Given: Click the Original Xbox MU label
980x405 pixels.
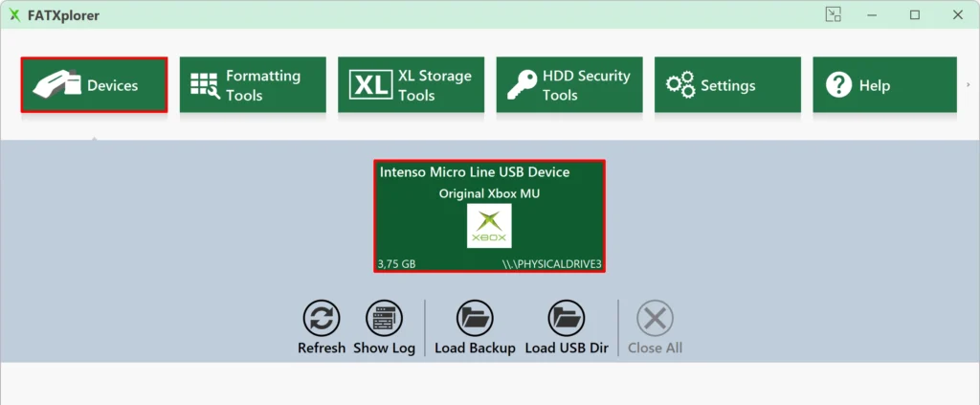Looking at the screenshot, I should (x=489, y=193).
